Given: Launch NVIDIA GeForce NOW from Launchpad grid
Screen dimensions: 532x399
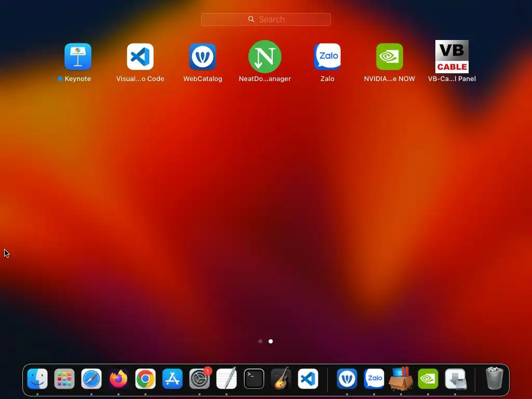Looking at the screenshot, I should coord(390,57).
